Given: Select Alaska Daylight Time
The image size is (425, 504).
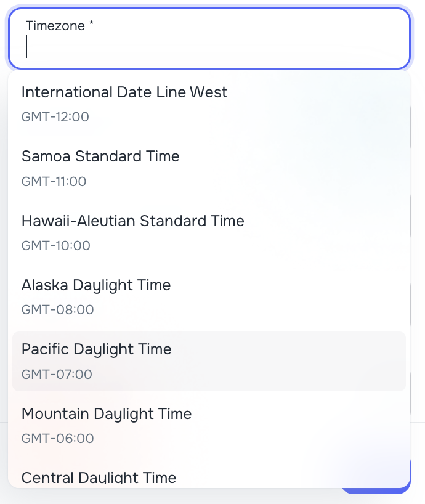Looking at the screenshot, I should click(96, 285).
